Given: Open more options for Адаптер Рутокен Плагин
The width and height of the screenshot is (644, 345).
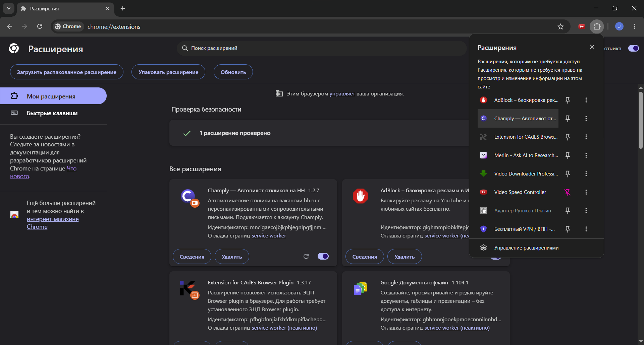Looking at the screenshot, I should 586,211.
